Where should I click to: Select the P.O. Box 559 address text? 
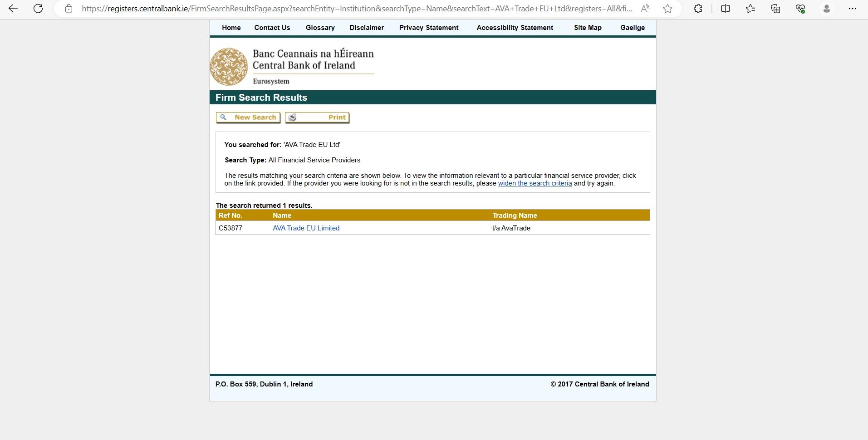coord(264,384)
